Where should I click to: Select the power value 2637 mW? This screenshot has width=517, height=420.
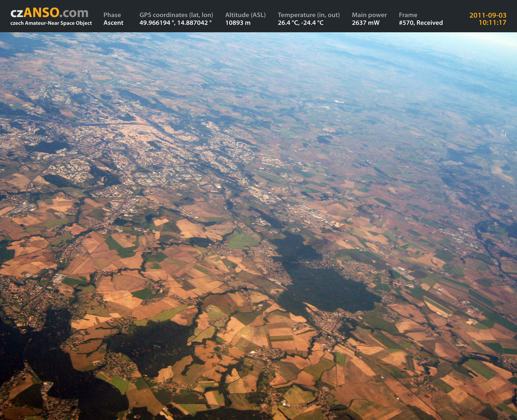366,23
